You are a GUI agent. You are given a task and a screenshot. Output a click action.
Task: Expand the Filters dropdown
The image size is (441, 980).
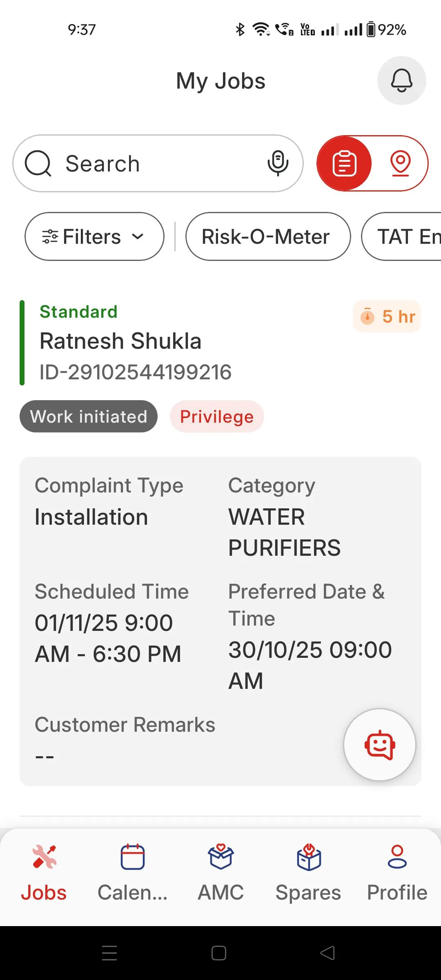point(94,236)
